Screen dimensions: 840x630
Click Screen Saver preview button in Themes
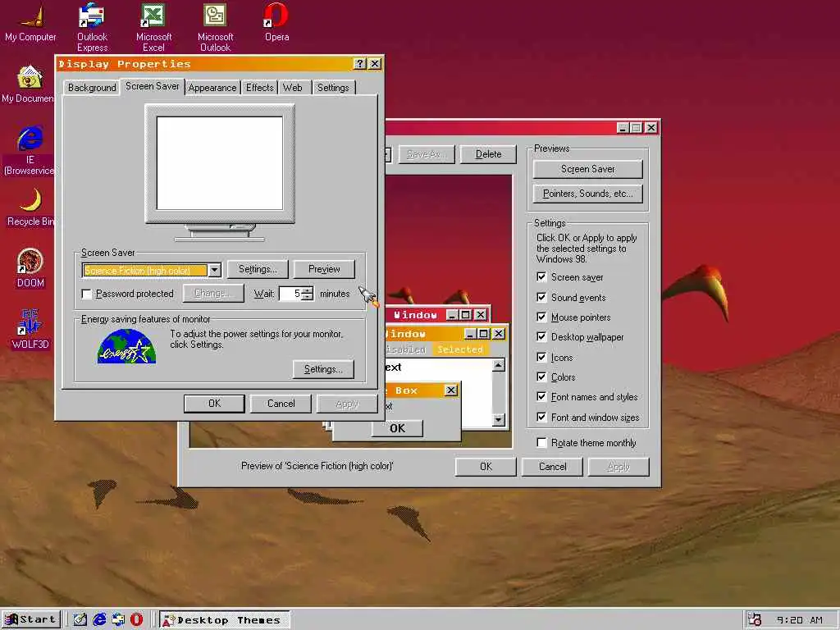coord(587,169)
